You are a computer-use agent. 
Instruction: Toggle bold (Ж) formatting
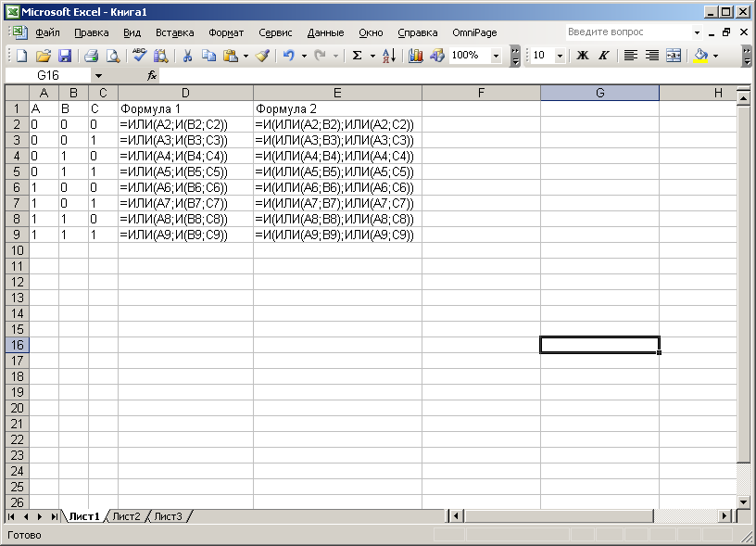[x=583, y=56]
